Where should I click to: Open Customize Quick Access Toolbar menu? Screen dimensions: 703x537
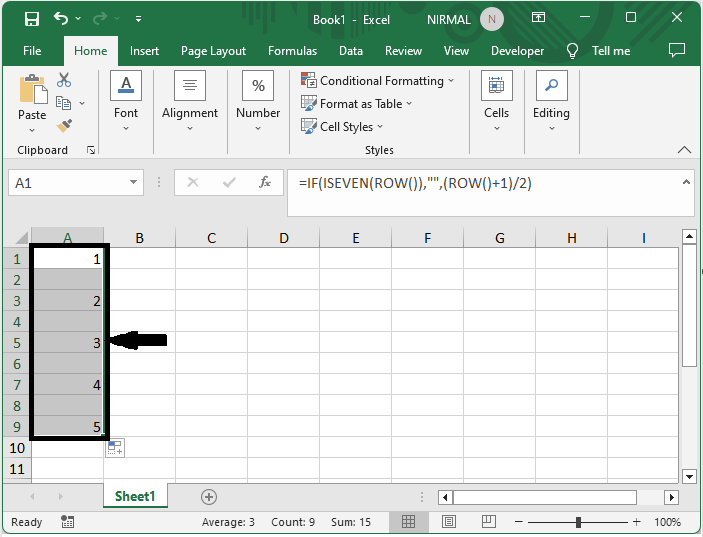point(139,19)
